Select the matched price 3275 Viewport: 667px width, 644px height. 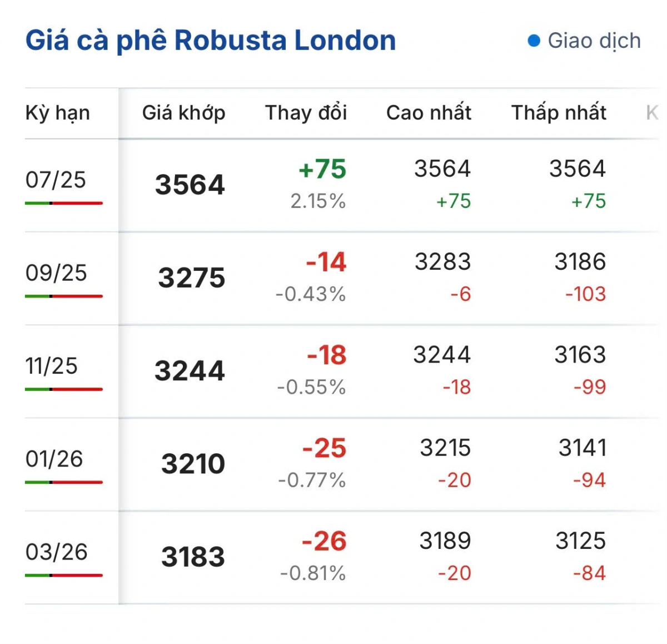(x=192, y=278)
